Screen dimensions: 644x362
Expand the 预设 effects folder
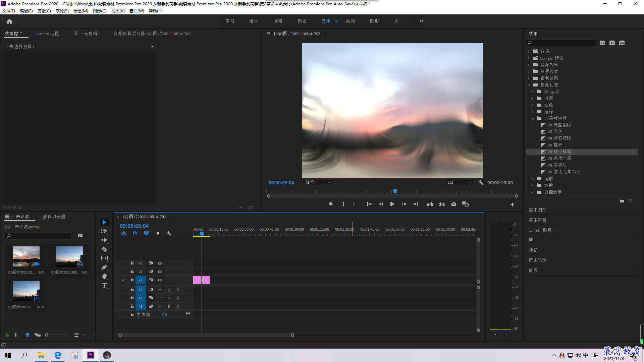(529, 51)
